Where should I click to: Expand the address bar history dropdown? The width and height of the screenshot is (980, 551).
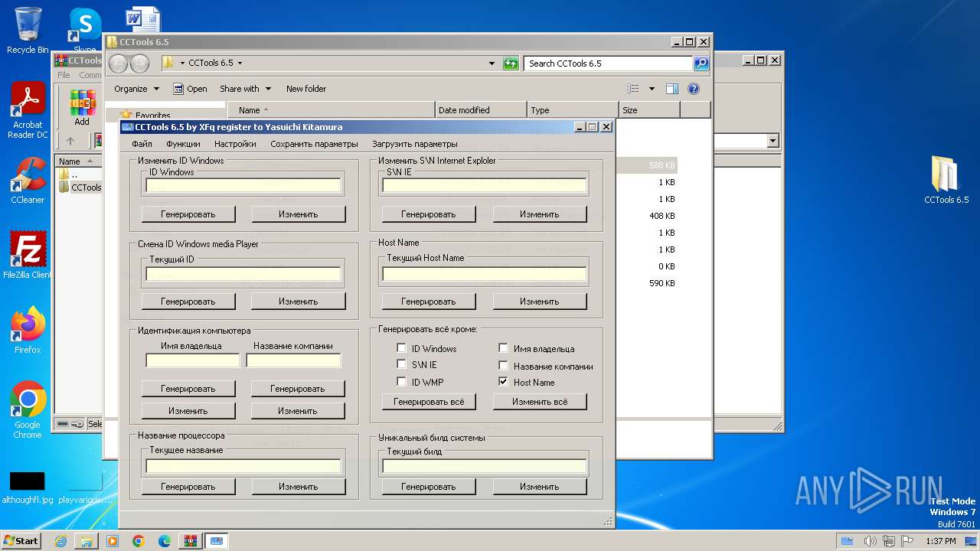(492, 64)
